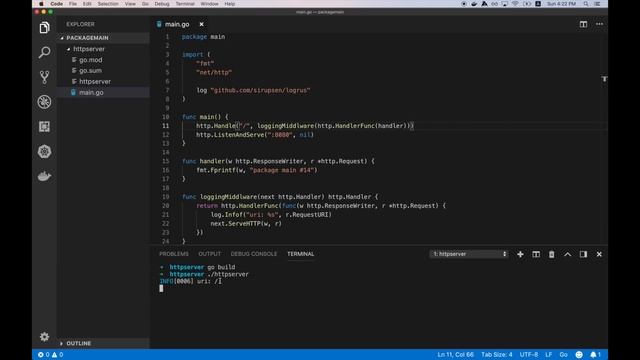Open the Apple menu
Screen dimensions: 640x360
(x=41, y=4)
